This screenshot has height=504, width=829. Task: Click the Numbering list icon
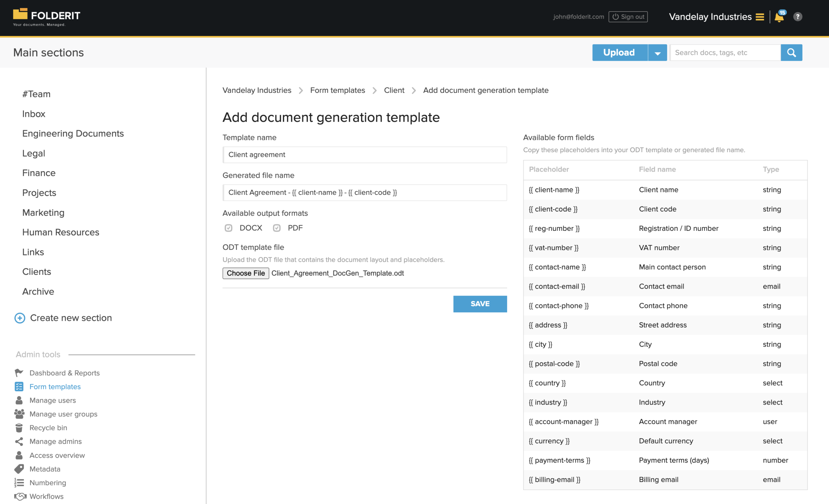pyautogui.click(x=19, y=483)
